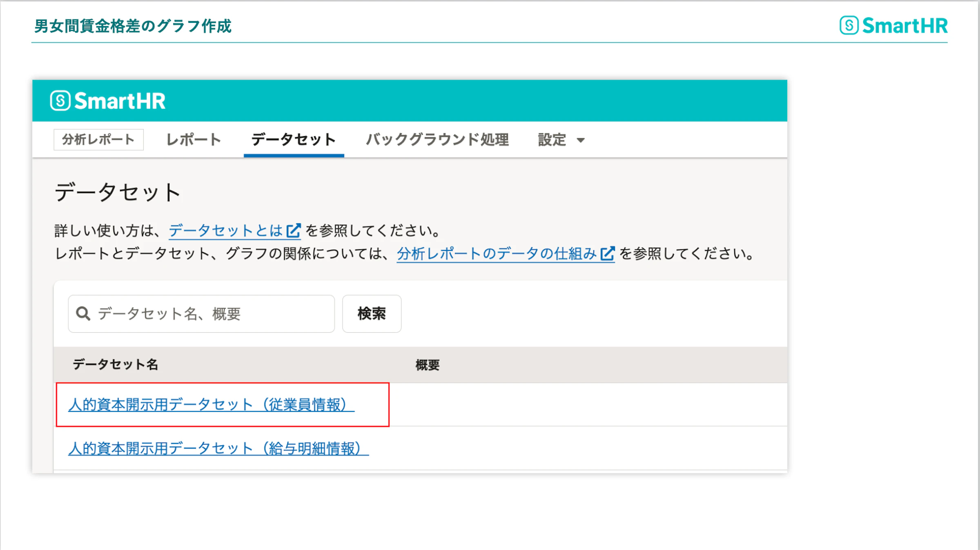The image size is (980, 550).
Task: Expand the 設定 dropdown arrow
Action: (x=581, y=140)
